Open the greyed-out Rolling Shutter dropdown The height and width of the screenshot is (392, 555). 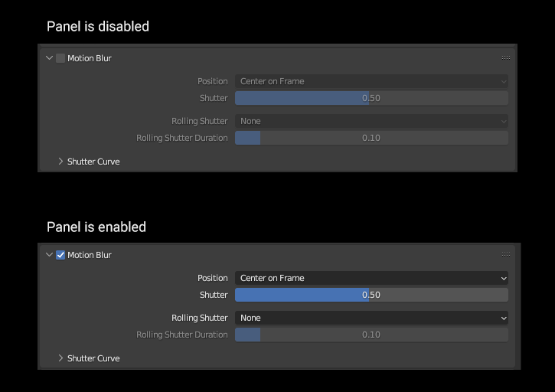(371, 121)
